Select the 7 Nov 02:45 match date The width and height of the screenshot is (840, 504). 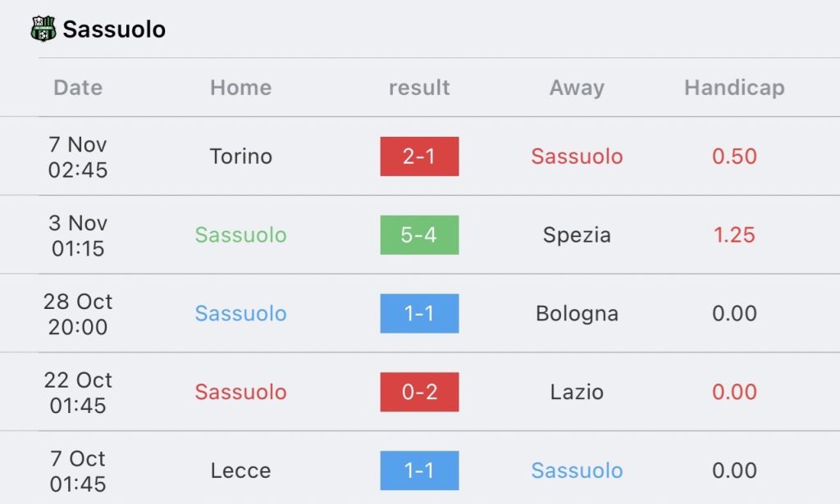click(x=78, y=157)
